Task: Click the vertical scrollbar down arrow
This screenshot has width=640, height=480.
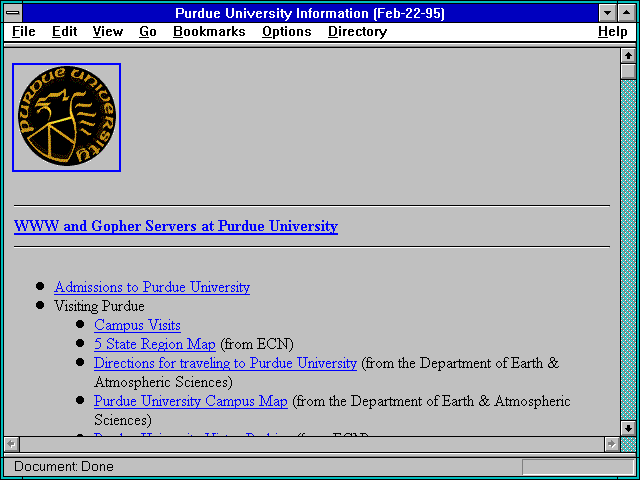Action: pyautogui.click(x=628, y=428)
